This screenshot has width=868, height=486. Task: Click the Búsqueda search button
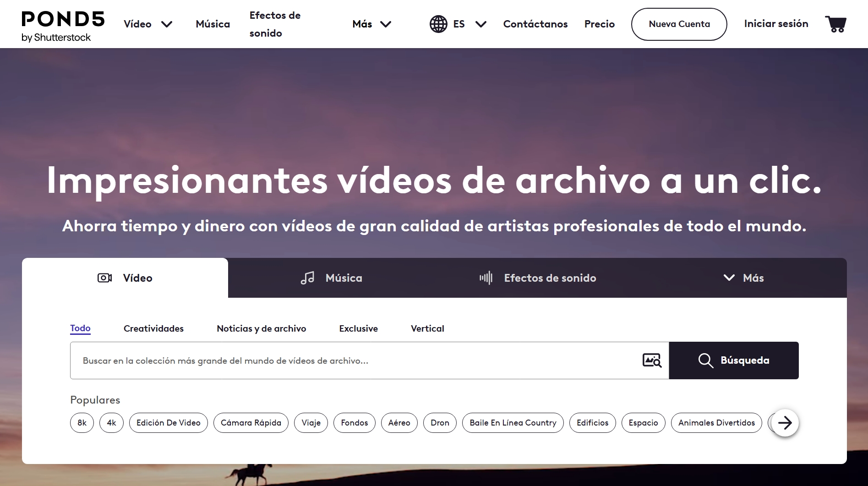point(733,360)
